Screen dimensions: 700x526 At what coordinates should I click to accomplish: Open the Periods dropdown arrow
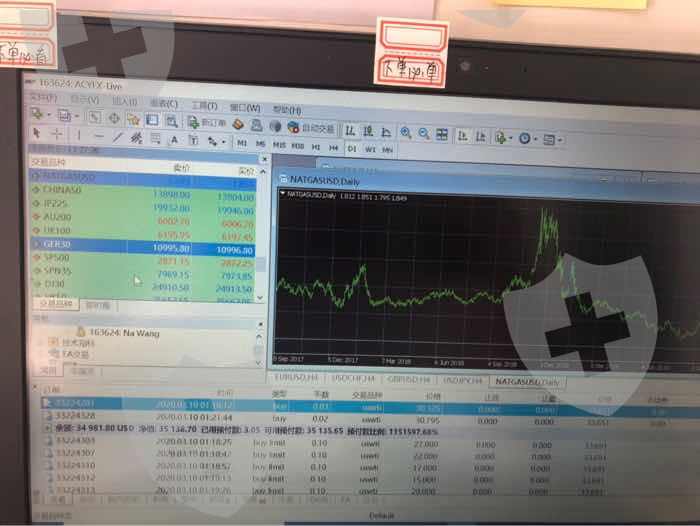coord(536,139)
